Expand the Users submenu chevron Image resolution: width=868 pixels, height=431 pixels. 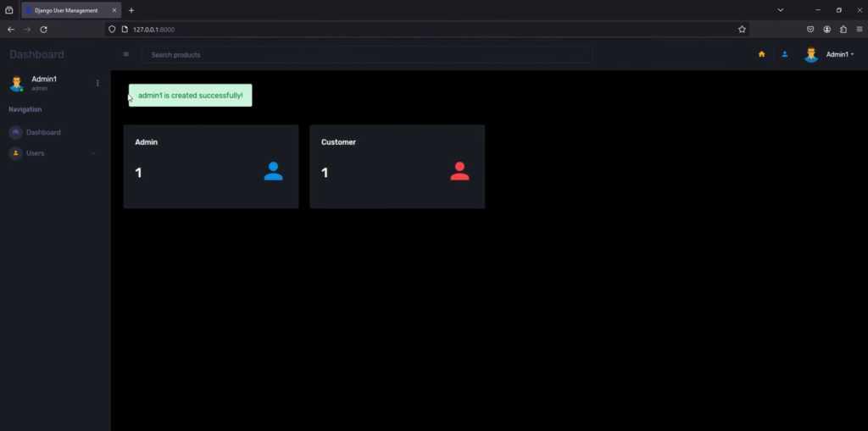93,153
